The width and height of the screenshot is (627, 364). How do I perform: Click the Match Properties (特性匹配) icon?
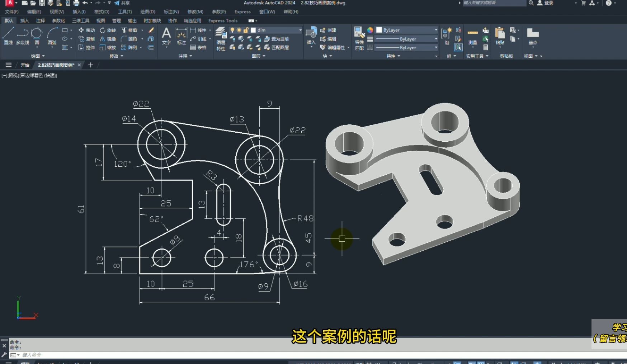[359, 39]
